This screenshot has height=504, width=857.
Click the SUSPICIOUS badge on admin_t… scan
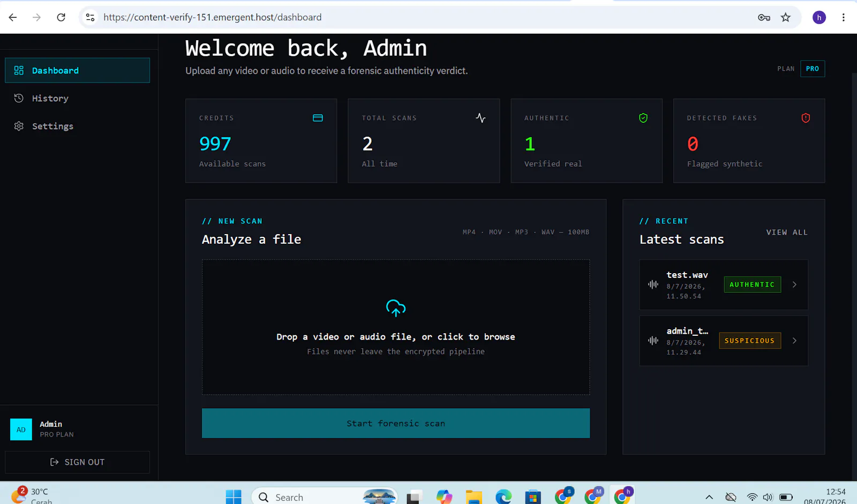749,341
